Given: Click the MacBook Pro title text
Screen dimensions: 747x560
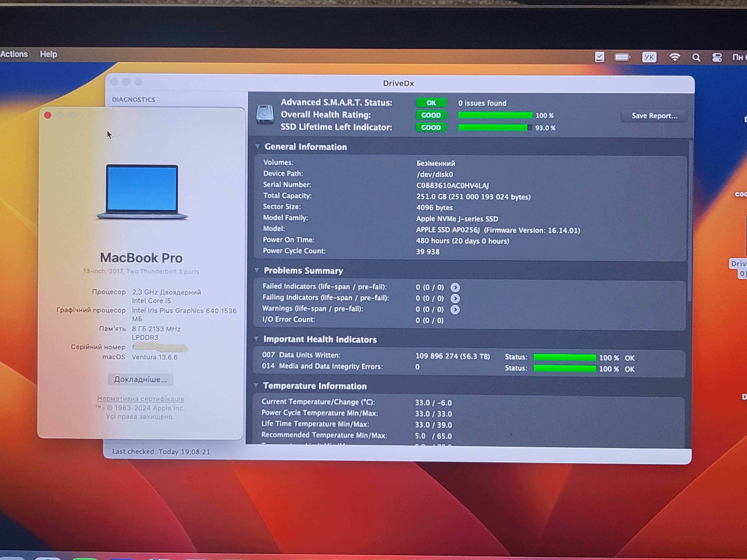Looking at the screenshot, I should [x=142, y=258].
